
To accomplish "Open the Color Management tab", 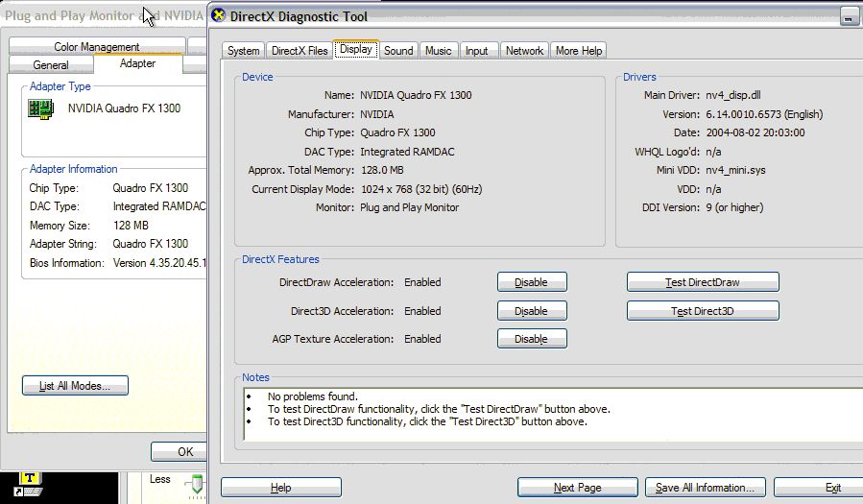I will (x=97, y=46).
